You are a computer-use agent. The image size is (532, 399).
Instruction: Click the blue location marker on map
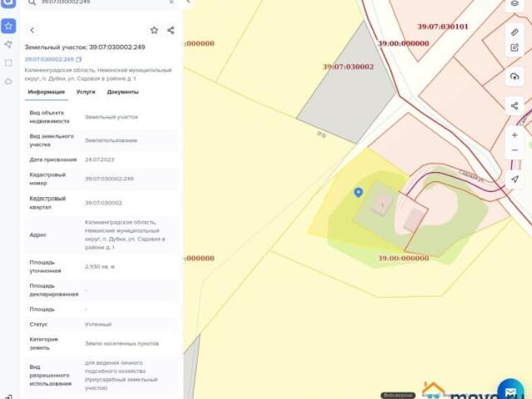tap(358, 192)
